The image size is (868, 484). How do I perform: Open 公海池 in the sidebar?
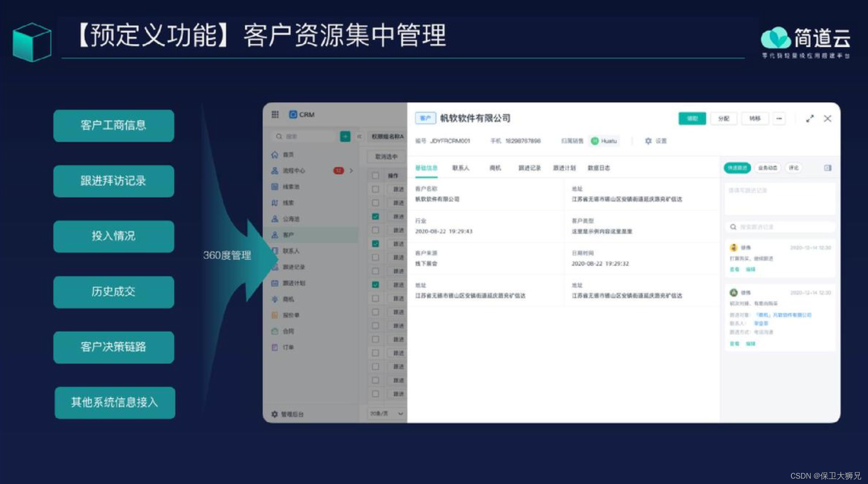291,219
